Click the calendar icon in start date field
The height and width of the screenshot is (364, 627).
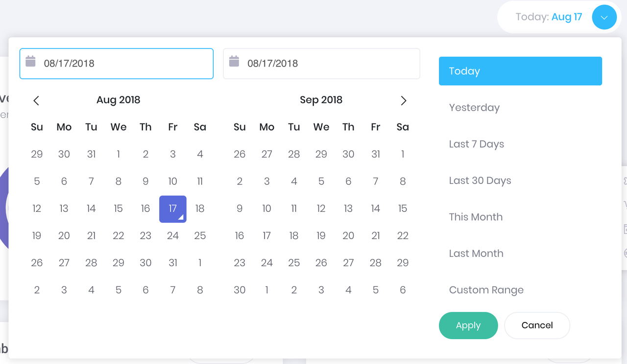(x=31, y=62)
